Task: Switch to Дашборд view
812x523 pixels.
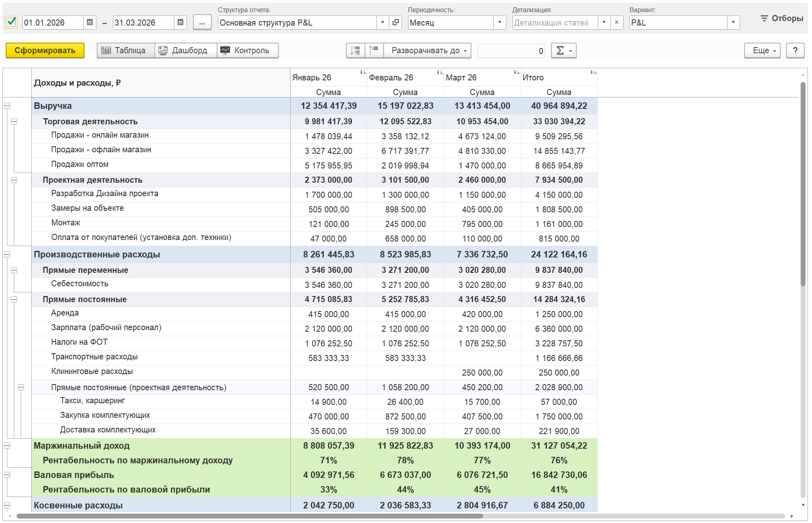Action: [x=186, y=50]
